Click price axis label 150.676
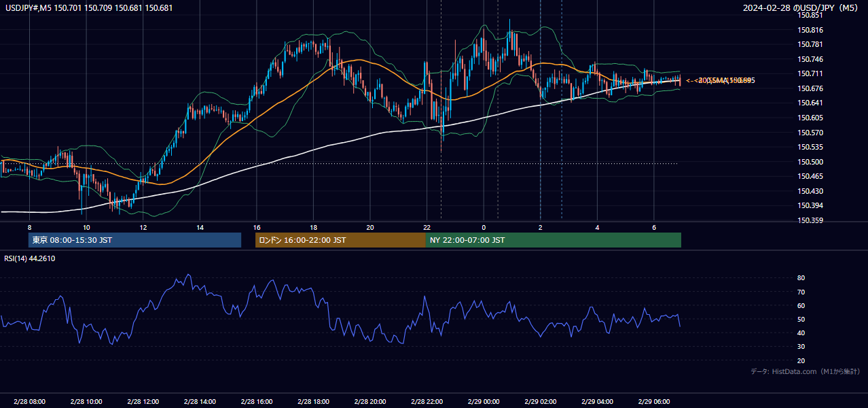The width and height of the screenshot is (868, 408). 811,88
